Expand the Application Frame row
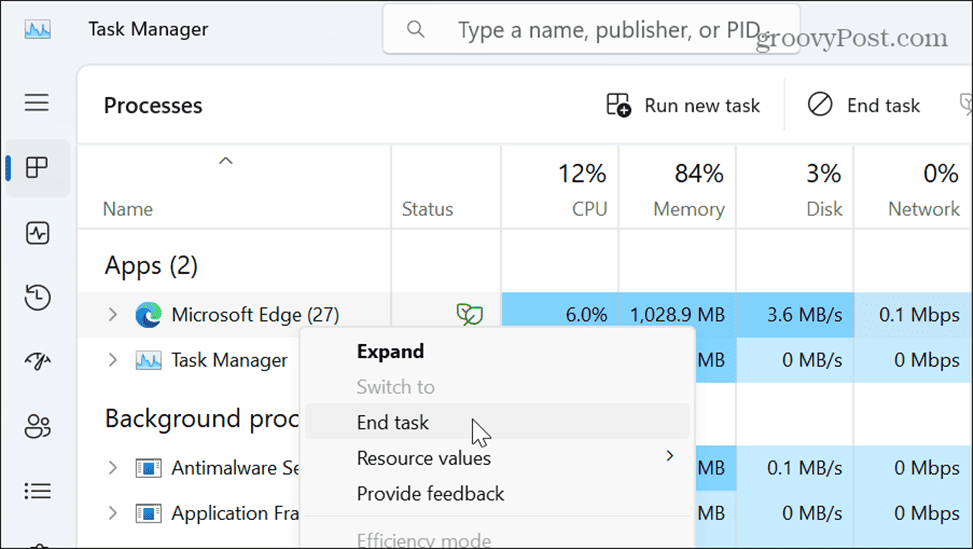The width and height of the screenshot is (973, 549). [112, 513]
